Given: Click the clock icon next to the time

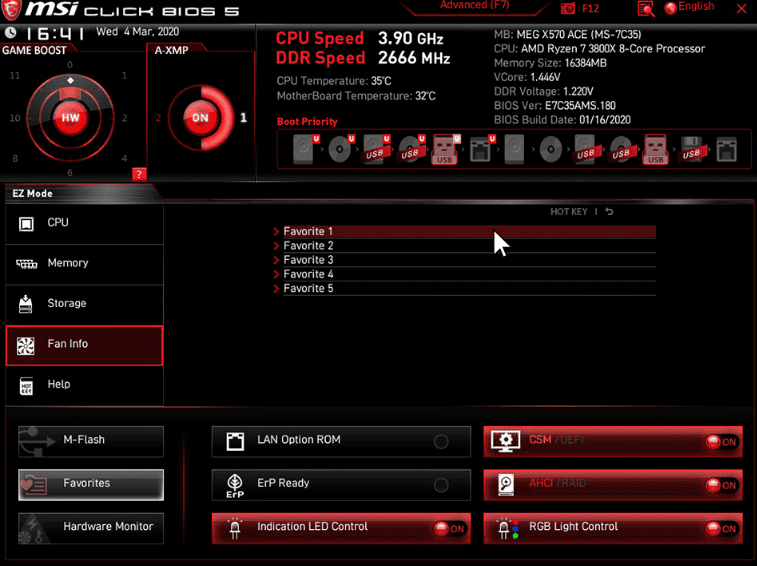Looking at the screenshot, I should pos(10,33).
